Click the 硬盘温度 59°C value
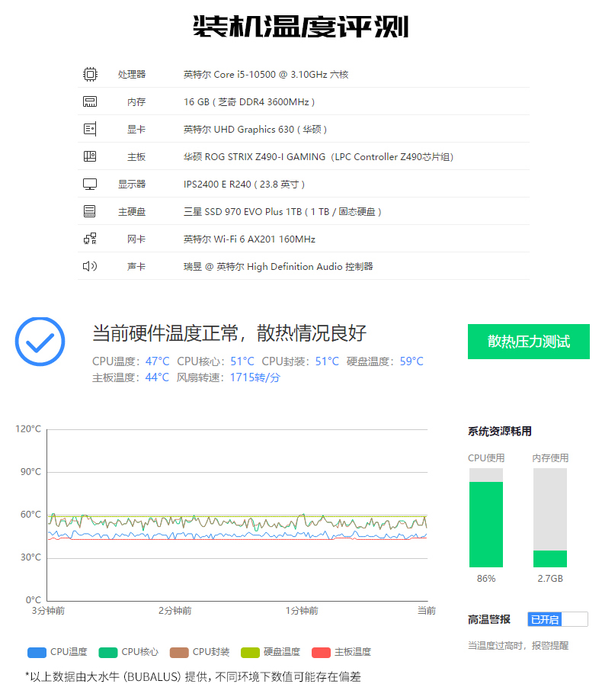602x700 pixels. [x=411, y=361]
